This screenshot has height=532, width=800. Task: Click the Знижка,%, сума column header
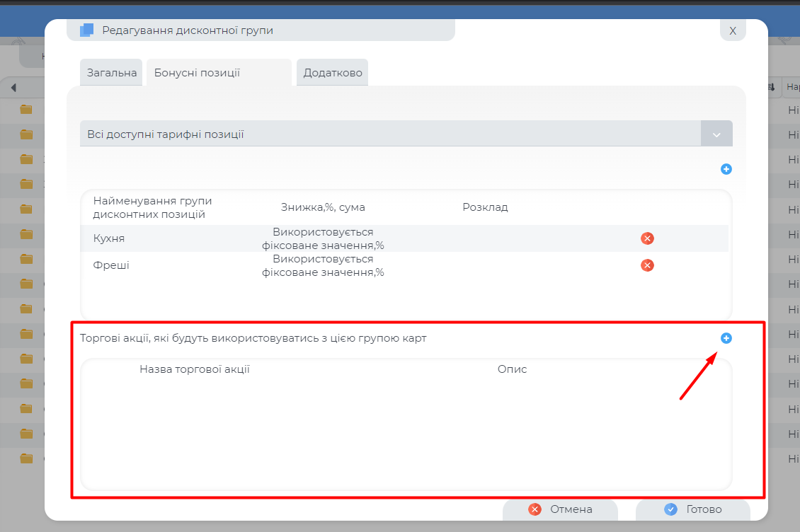(x=323, y=207)
